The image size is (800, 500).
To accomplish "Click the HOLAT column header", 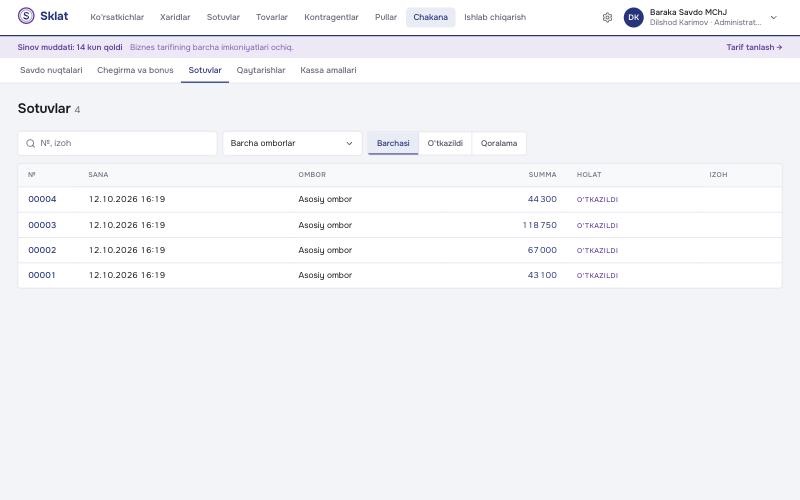I will [x=589, y=174].
